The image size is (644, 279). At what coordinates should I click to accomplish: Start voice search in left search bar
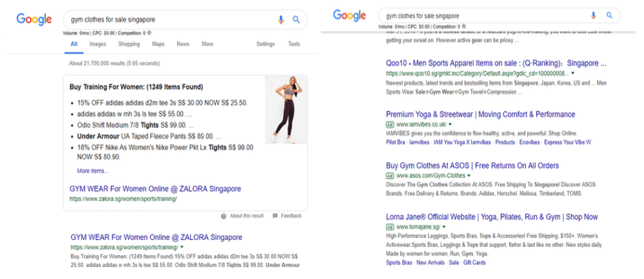[281, 20]
